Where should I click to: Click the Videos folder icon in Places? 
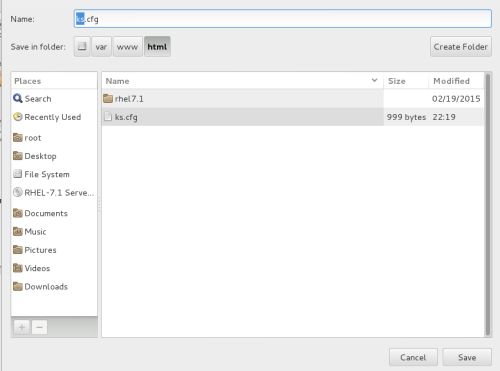coord(18,268)
